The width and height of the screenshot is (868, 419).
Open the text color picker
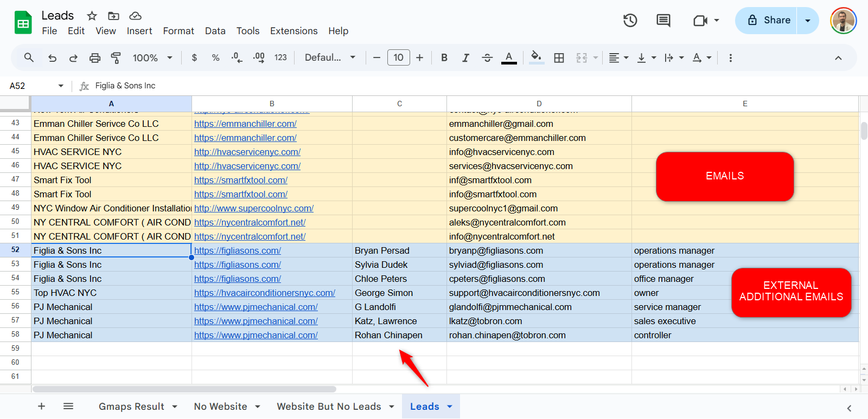pyautogui.click(x=509, y=57)
